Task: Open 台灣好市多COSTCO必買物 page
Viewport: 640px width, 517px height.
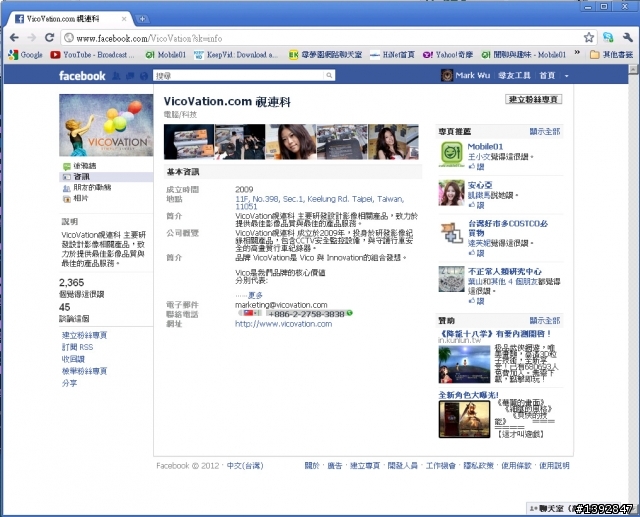Action: [x=508, y=228]
